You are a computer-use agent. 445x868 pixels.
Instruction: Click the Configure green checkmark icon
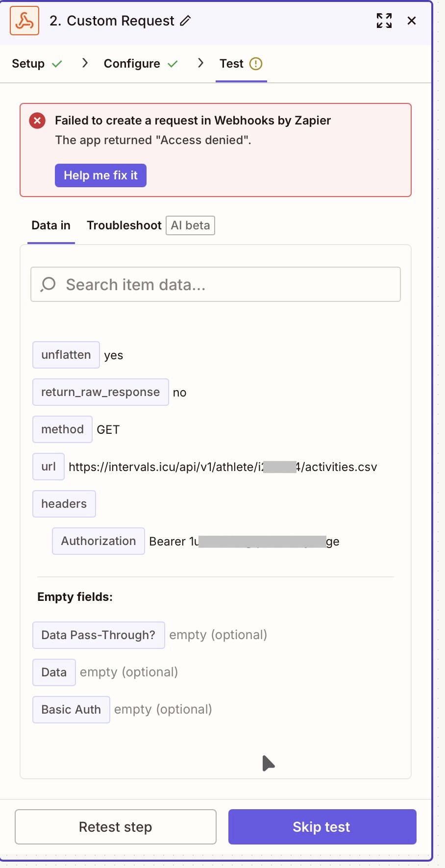pyautogui.click(x=173, y=64)
